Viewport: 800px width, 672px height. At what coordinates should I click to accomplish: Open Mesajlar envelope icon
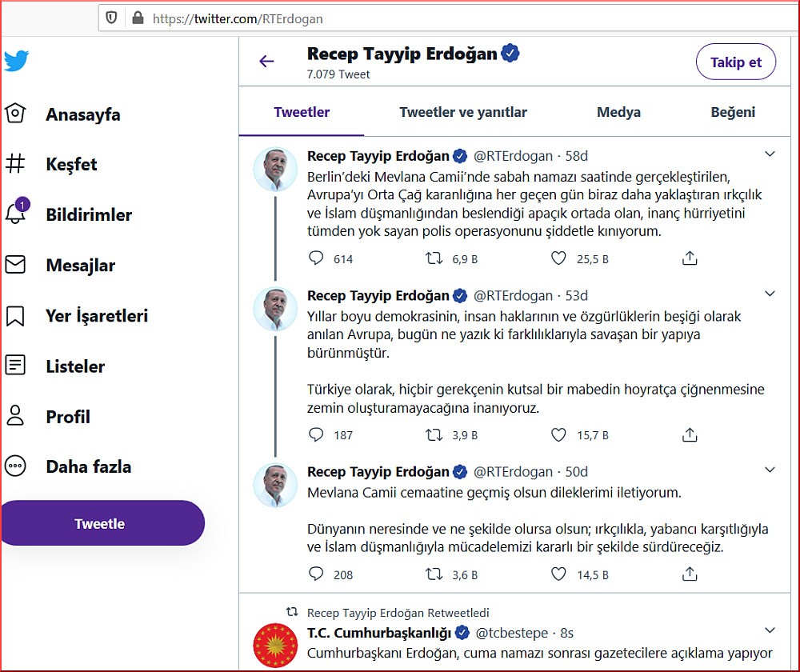tap(15, 264)
